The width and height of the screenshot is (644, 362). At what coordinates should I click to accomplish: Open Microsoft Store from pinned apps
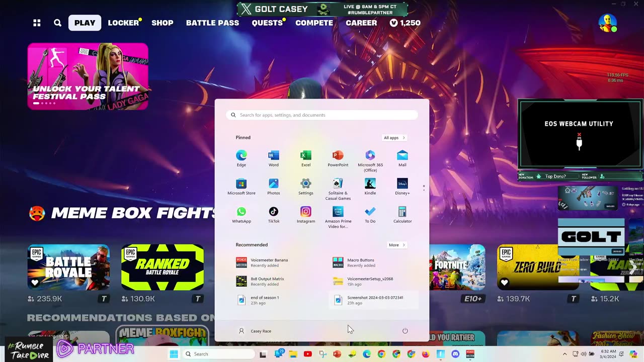point(242,187)
